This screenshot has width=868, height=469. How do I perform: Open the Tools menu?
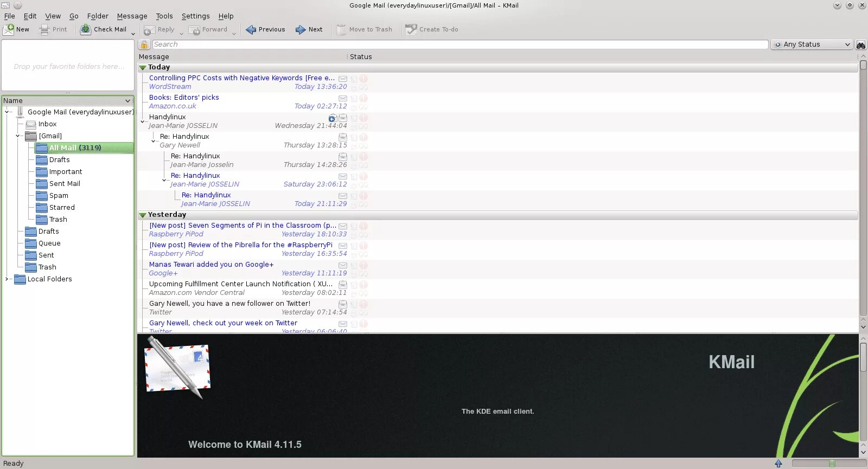(164, 16)
